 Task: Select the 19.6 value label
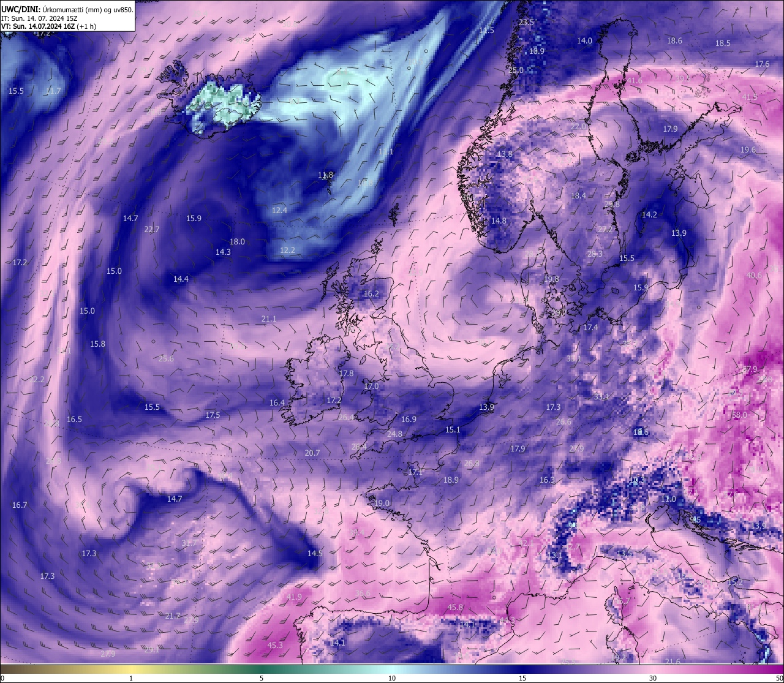coord(748,150)
